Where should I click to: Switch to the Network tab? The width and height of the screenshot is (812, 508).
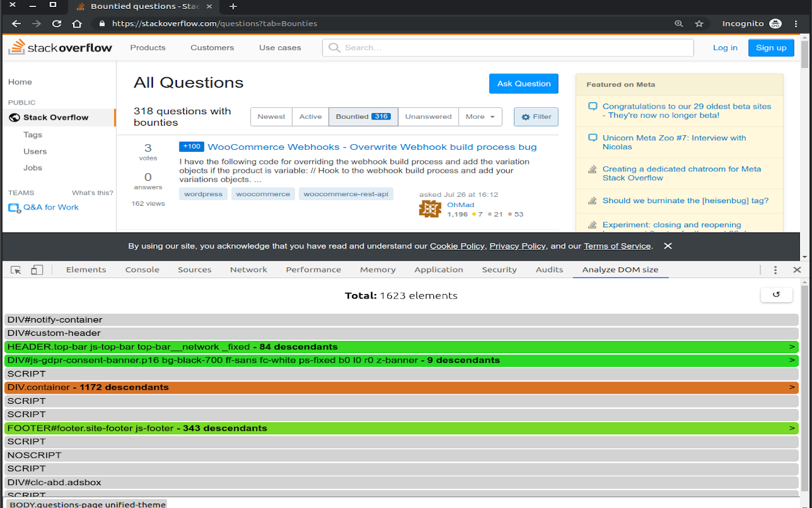pos(249,270)
